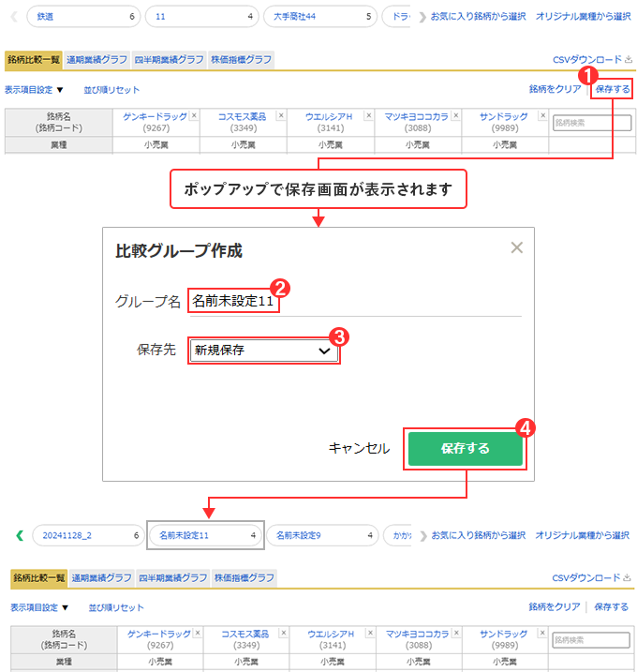Screen dimensions: 637x672
Task: Open サンドラッグ stock link in lower table
Action: click(x=504, y=634)
